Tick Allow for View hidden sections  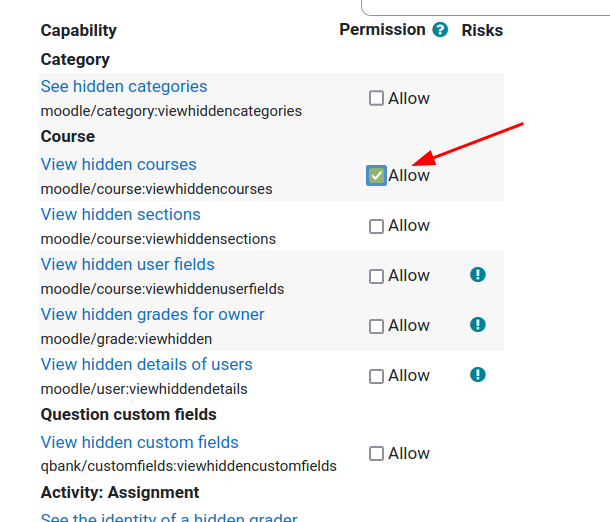click(x=376, y=226)
